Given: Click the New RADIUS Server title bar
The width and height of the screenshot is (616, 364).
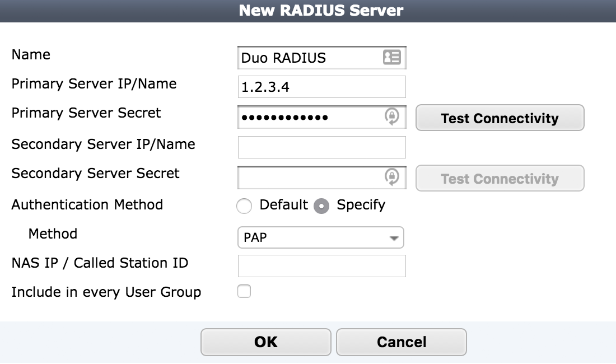Looking at the screenshot, I should [308, 10].
